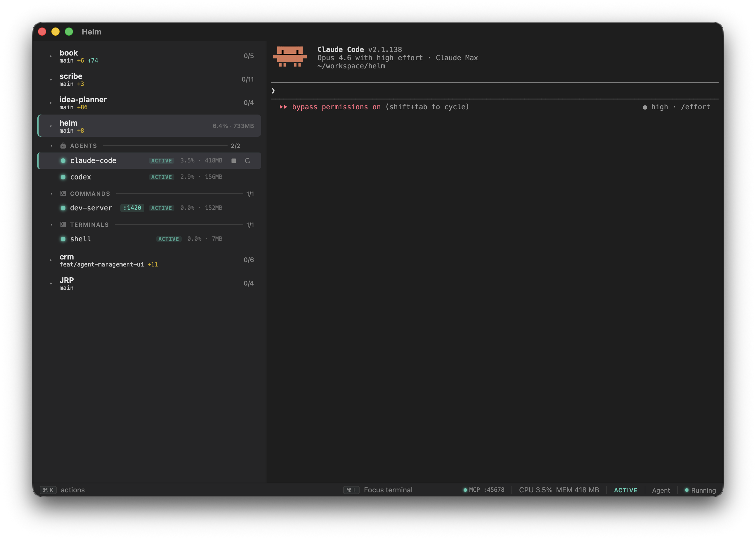Collapse the AGENTS section
The height and width of the screenshot is (540, 756).
pos(51,146)
